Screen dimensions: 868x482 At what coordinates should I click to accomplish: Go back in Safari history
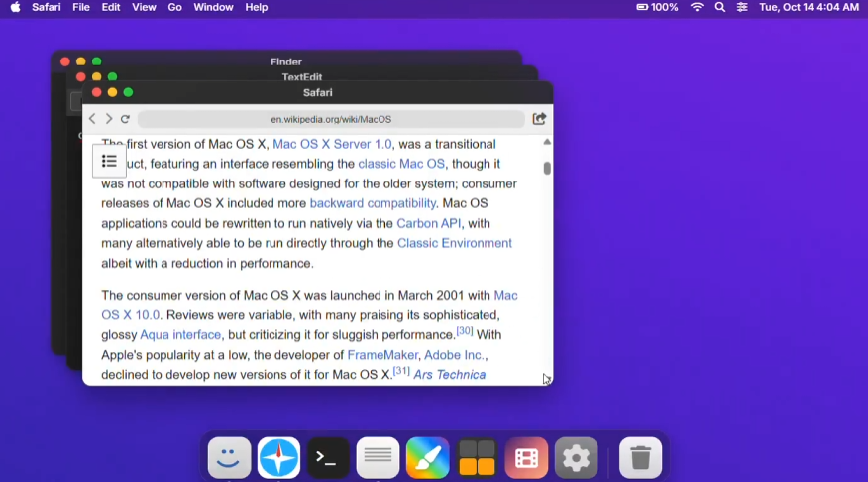coord(92,119)
